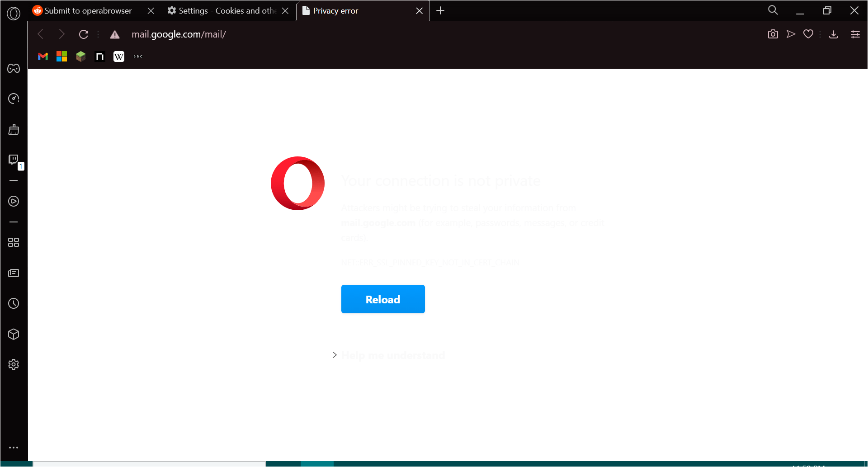868x467 pixels.
Task: Open My Flow with the paper plane icon
Action: point(791,34)
